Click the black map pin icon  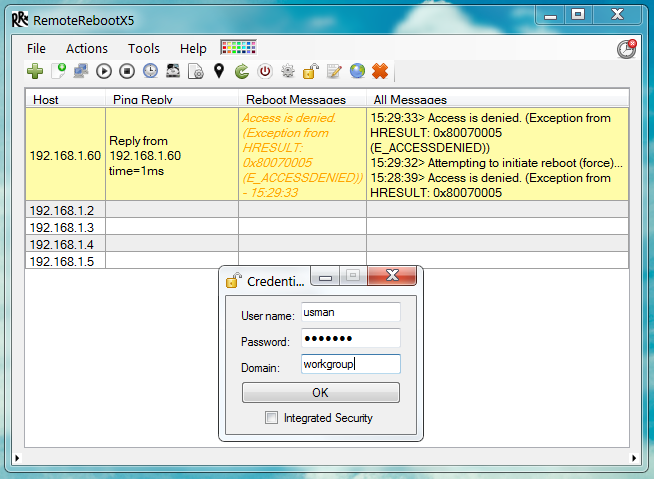pyautogui.click(x=219, y=71)
